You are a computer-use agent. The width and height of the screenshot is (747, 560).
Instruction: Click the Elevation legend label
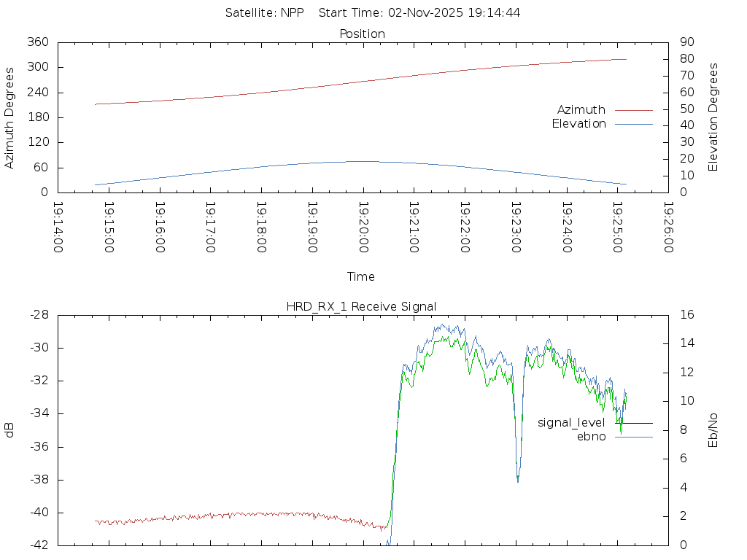578,124
